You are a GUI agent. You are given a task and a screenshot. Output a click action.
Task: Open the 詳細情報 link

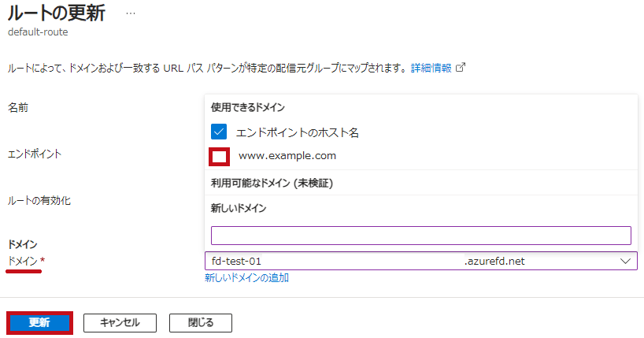(x=431, y=68)
